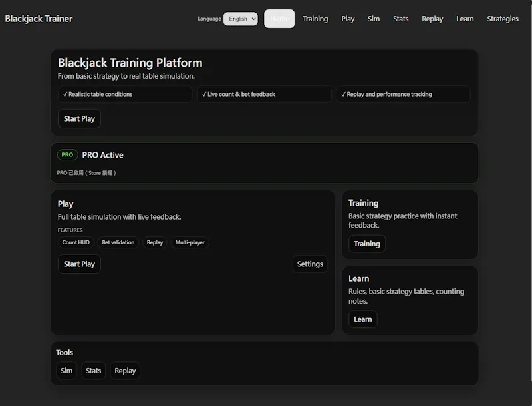Click the Multi-player feature chip
532x406 pixels.
tap(190, 242)
